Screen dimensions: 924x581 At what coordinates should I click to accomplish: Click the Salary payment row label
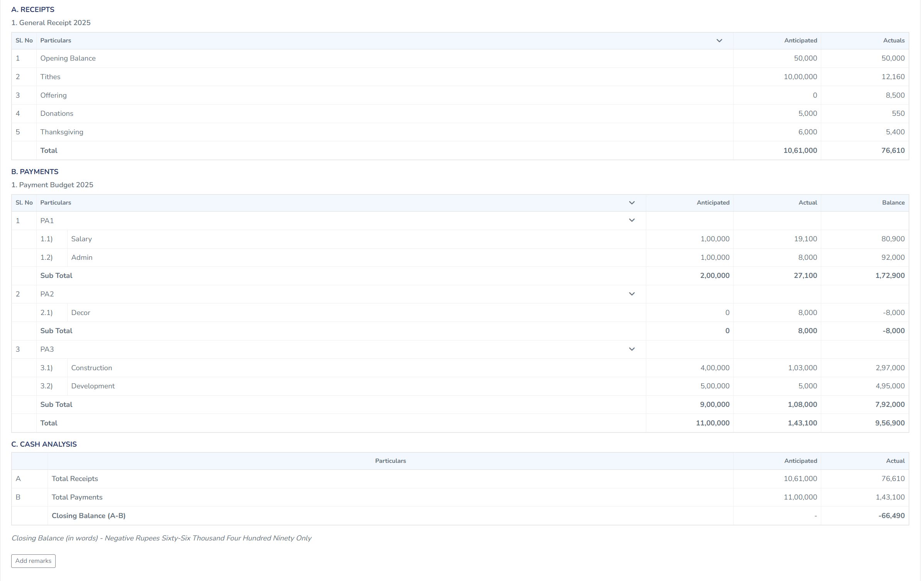tap(82, 239)
